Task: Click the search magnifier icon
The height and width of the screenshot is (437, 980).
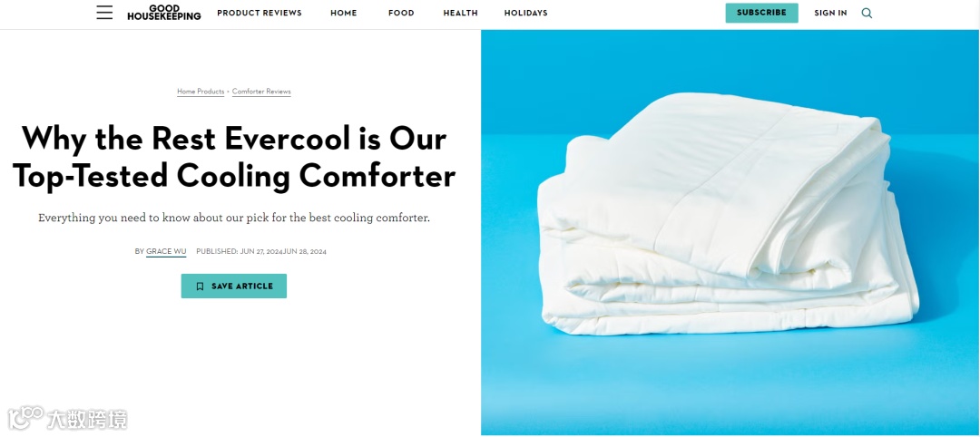Action: click(867, 13)
